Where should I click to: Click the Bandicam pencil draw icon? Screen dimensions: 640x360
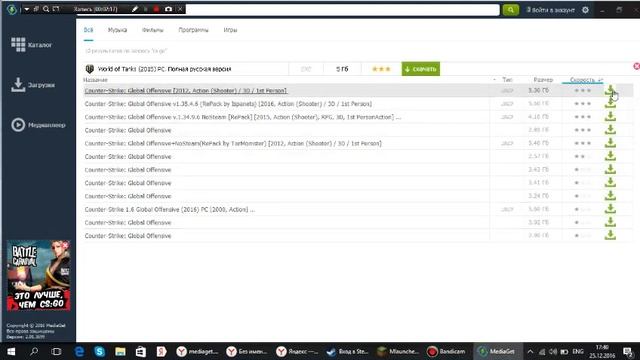click(x=135, y=9)
